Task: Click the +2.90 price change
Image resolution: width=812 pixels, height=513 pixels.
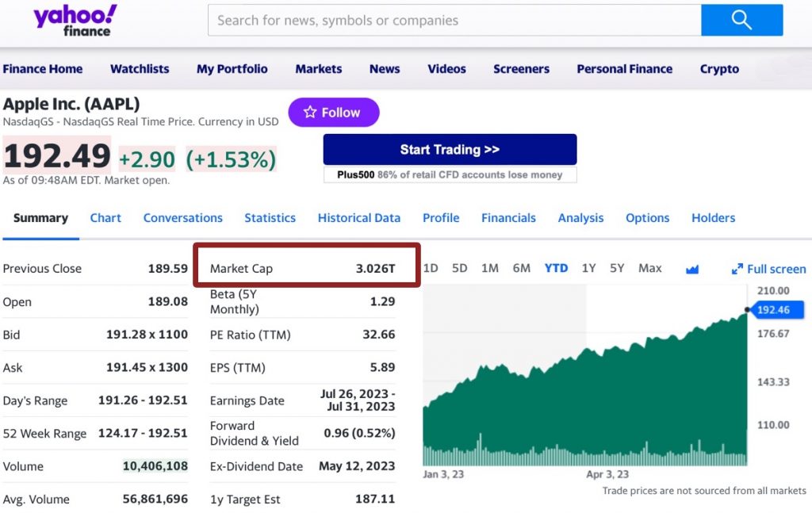Action: (147, 159)
